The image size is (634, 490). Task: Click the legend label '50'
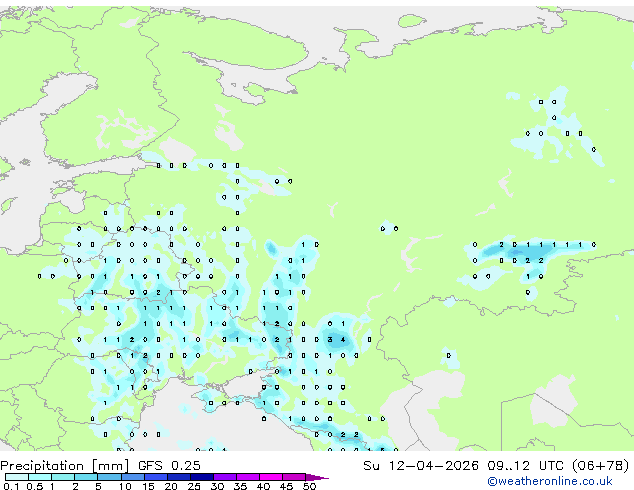310,486
